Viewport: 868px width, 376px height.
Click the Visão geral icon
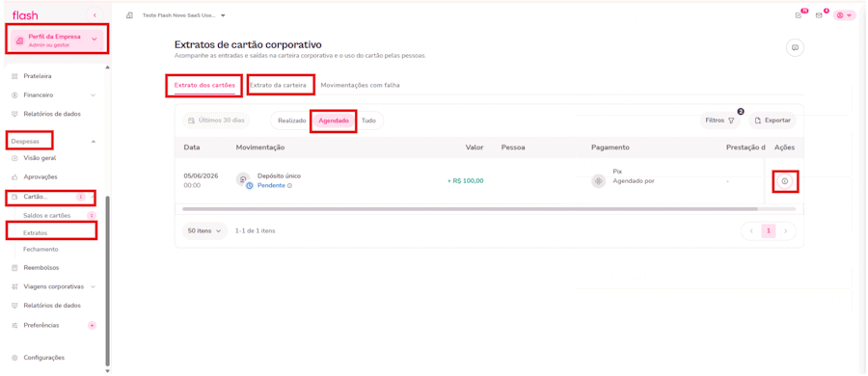pyautogui.click(x=14, y=158)
